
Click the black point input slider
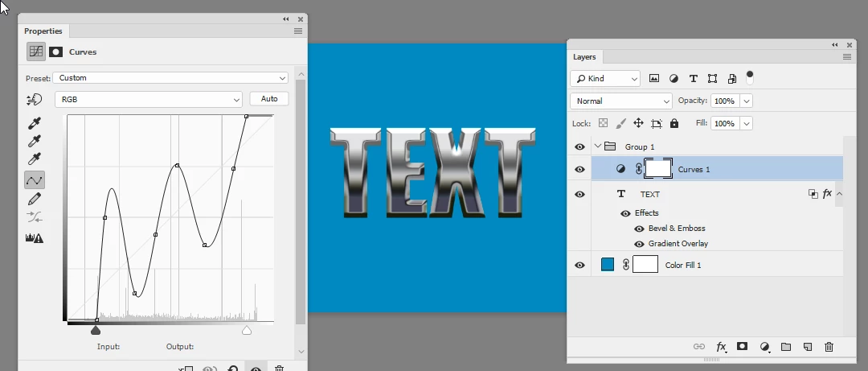[96, 331]
